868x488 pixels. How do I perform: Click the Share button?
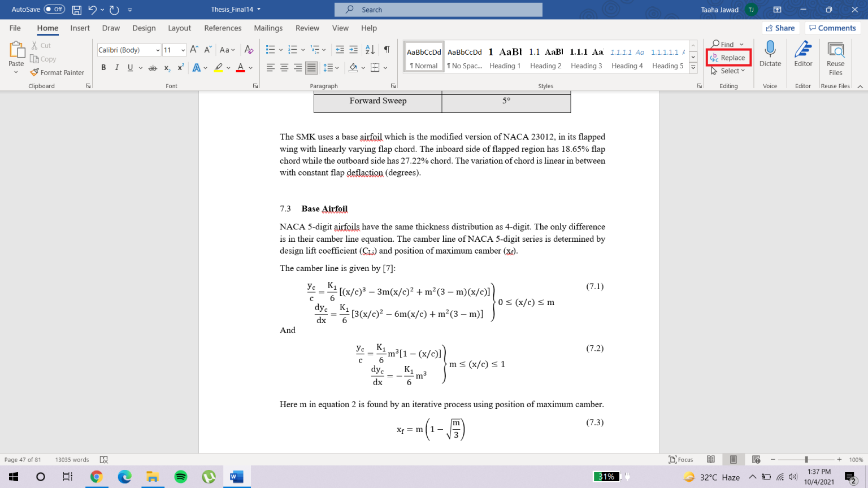pyautogui.click(x=780, y=28)
